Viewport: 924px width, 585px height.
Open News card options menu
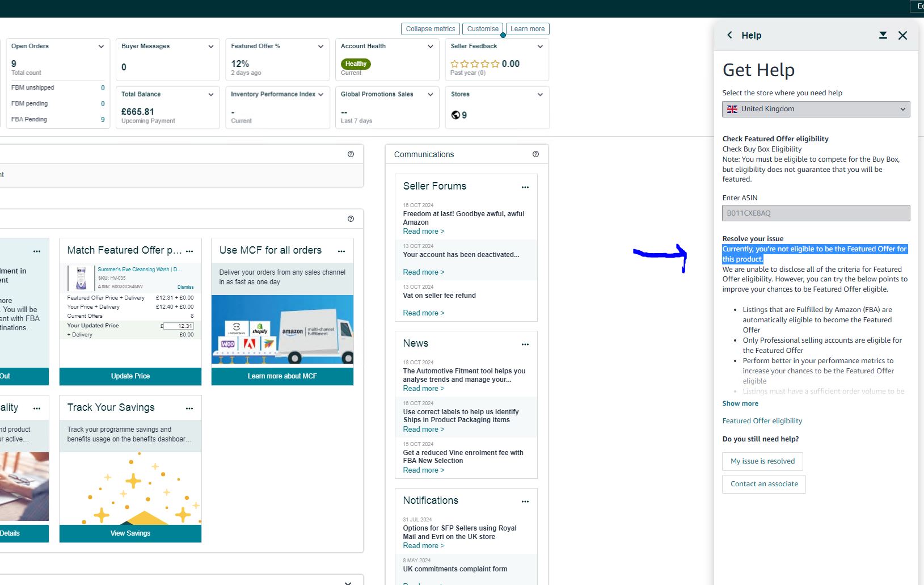(525, 344)
